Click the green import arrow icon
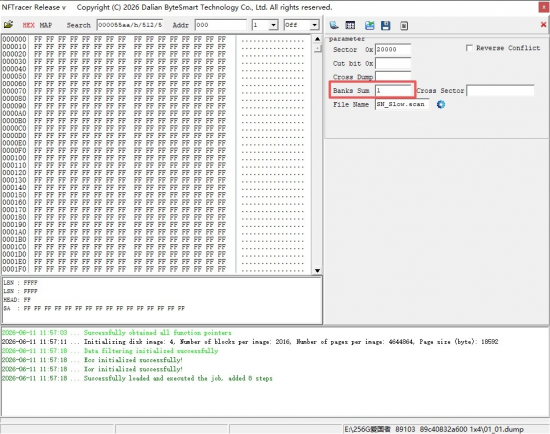 (369, 25)
